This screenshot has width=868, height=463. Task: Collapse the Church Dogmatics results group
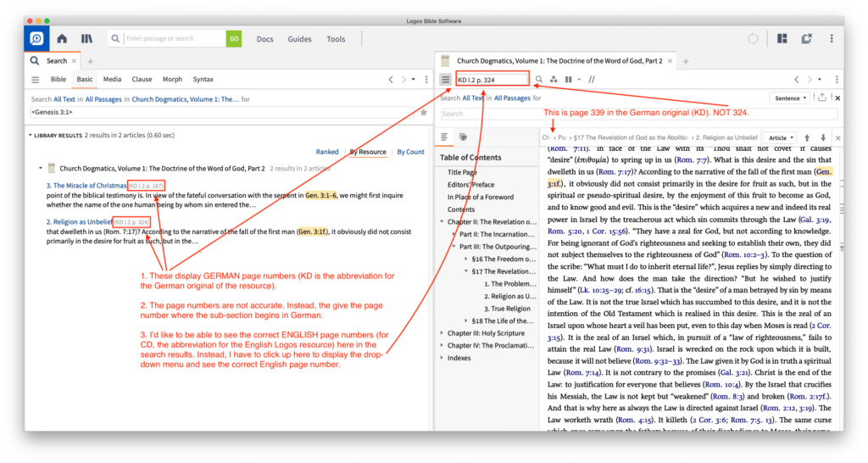[41, 169]
